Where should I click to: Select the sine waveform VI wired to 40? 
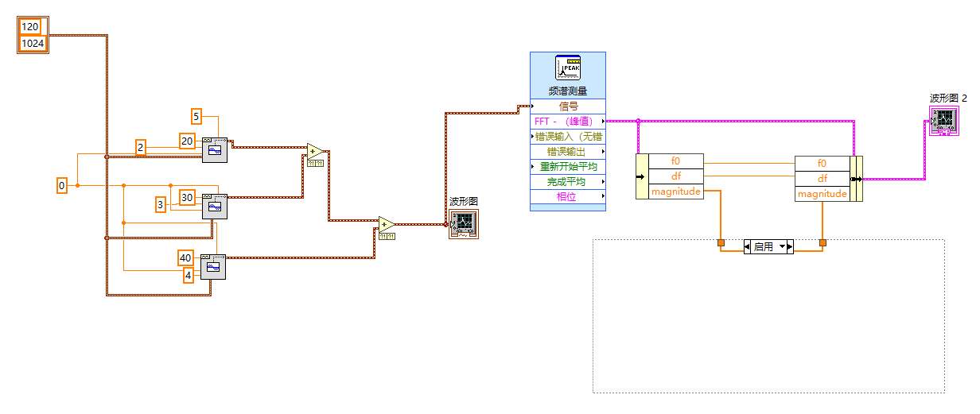tap(212, 266)
